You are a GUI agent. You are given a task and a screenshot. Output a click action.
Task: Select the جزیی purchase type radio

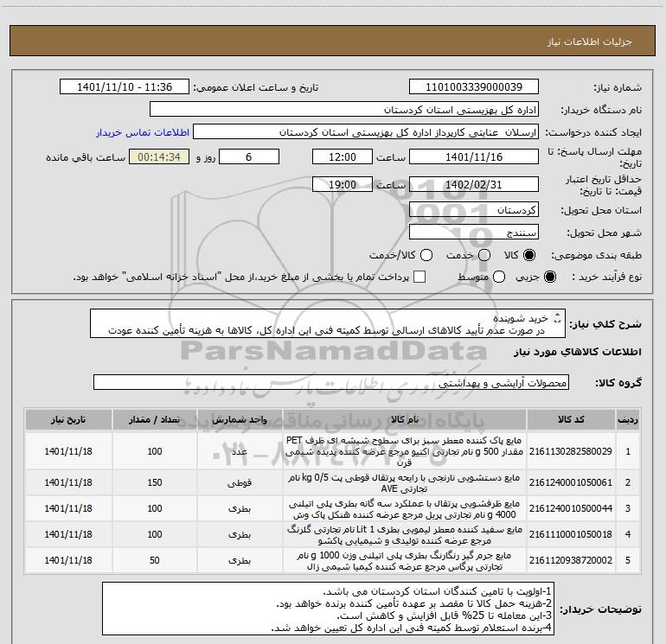549,277
